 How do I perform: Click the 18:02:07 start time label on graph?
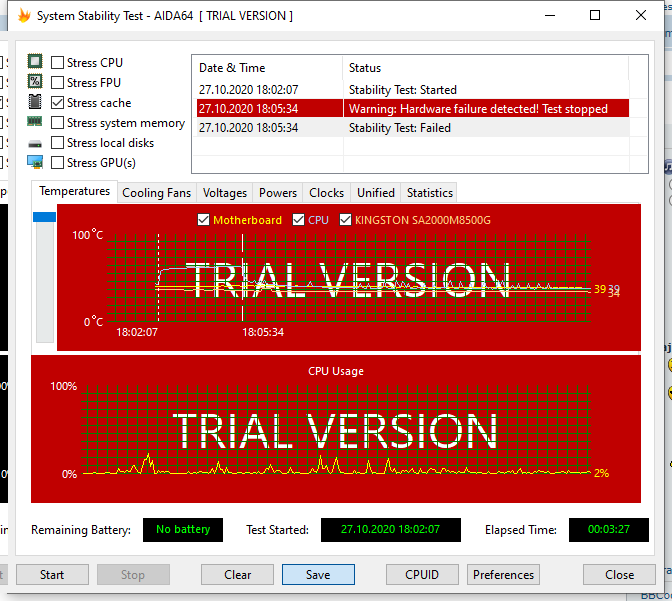[137, 332]
